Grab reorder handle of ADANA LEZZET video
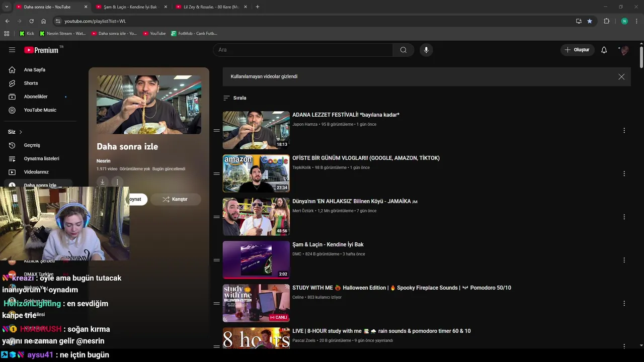Image resolution: width=644 pixels, height=362 pixels. (x=216, y=130)
